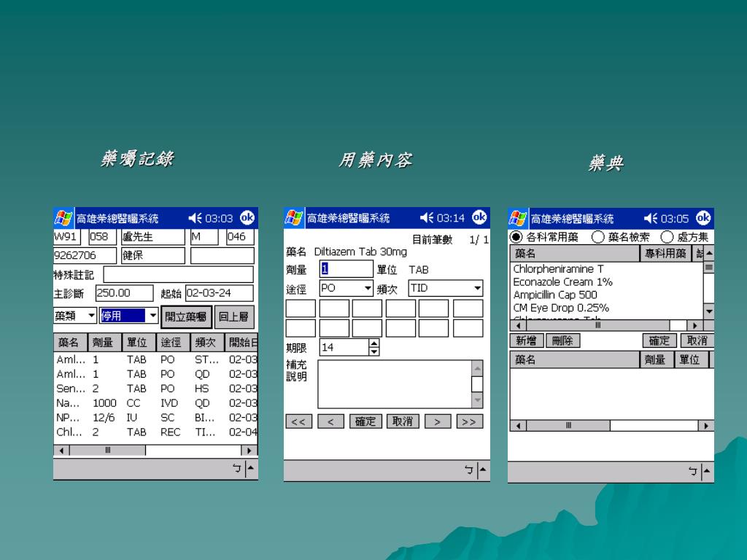Click ok button in 03:05 window

coord(703,217)
